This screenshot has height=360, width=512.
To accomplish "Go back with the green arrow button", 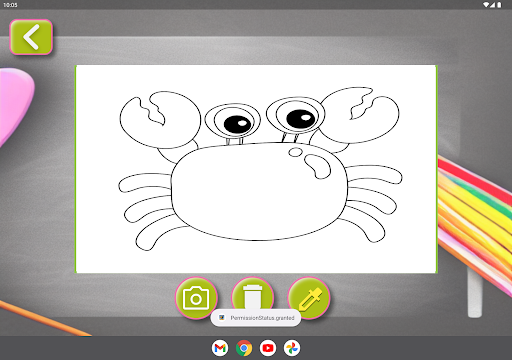I will click(x=31, y=37).
